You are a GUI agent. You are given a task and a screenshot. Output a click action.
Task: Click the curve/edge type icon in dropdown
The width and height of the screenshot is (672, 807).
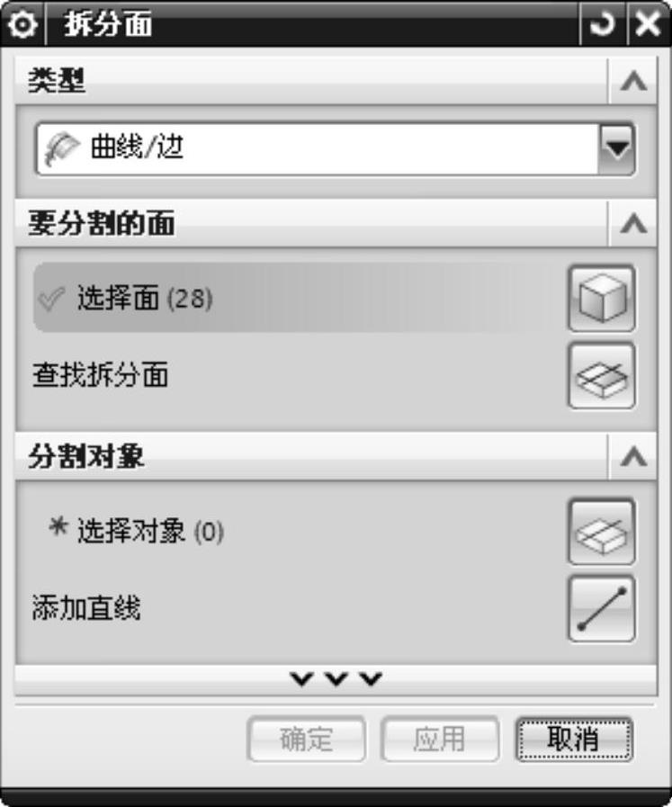pyautogui.click(x=61, y=148)
